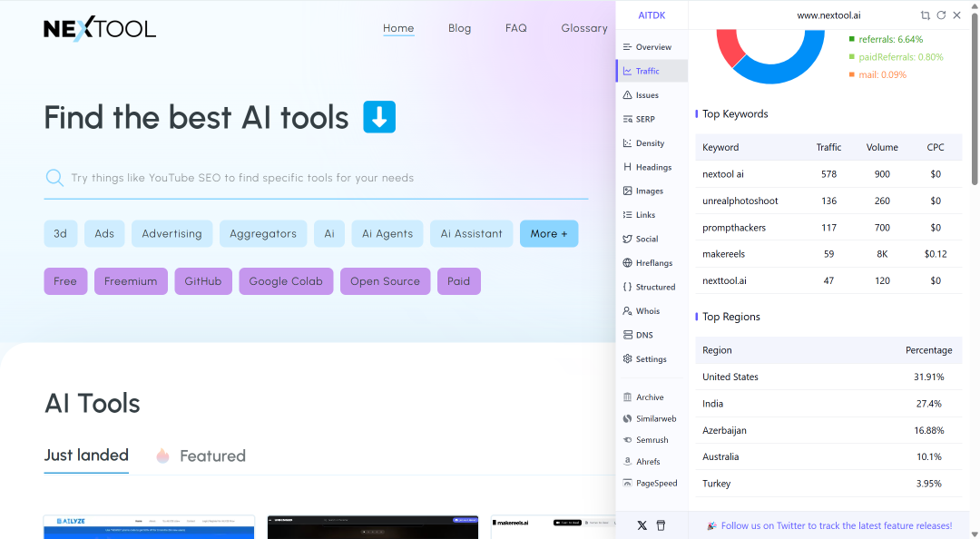Click the Structured data braces icon
This screenshot has height=539, width=980.
[x=628, y=287]
